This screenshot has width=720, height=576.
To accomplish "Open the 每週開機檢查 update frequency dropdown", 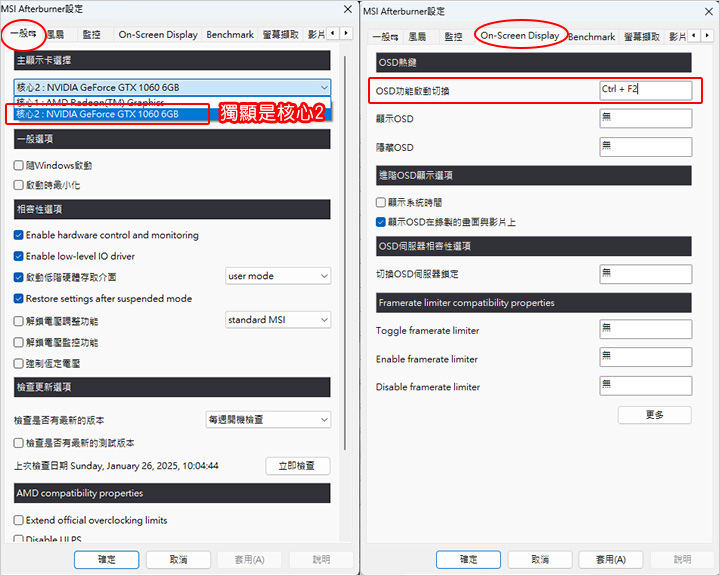I will click(x=268, y=419).
